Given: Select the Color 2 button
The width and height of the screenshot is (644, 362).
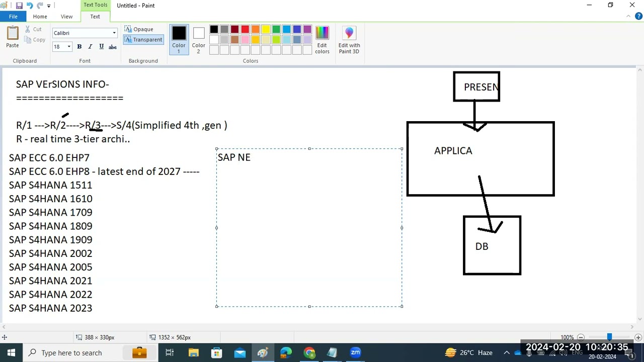Looking at the screenshot, I should (x=198, y=40).
